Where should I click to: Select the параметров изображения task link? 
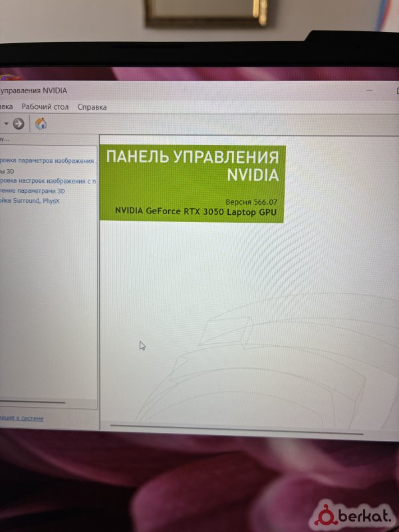click(47, 161)
